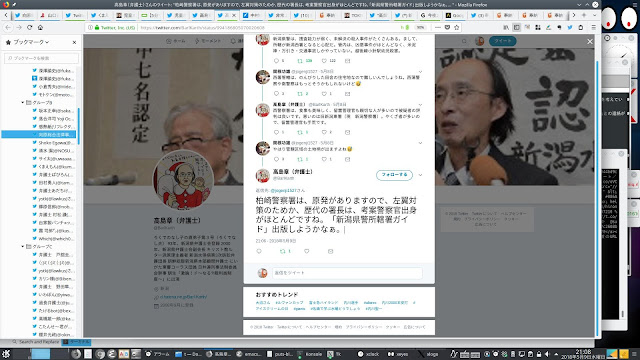The width and height of the screenshot is (640, 360).
Task: Click the フォローする follow button
Action: (394, 175)
